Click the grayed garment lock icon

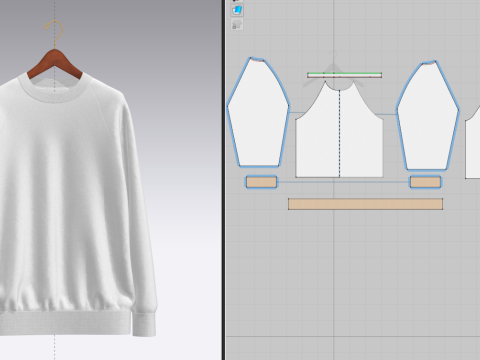coord(237,24)
